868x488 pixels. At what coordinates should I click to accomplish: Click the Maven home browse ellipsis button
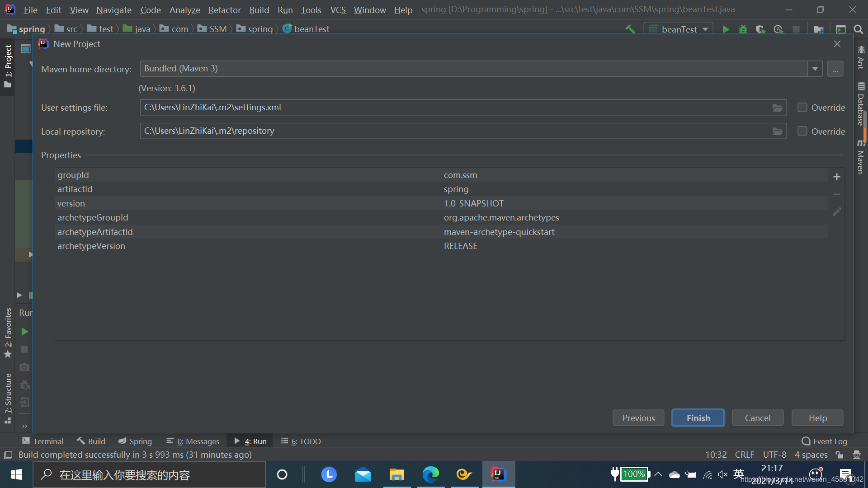(x=835, y=69)
